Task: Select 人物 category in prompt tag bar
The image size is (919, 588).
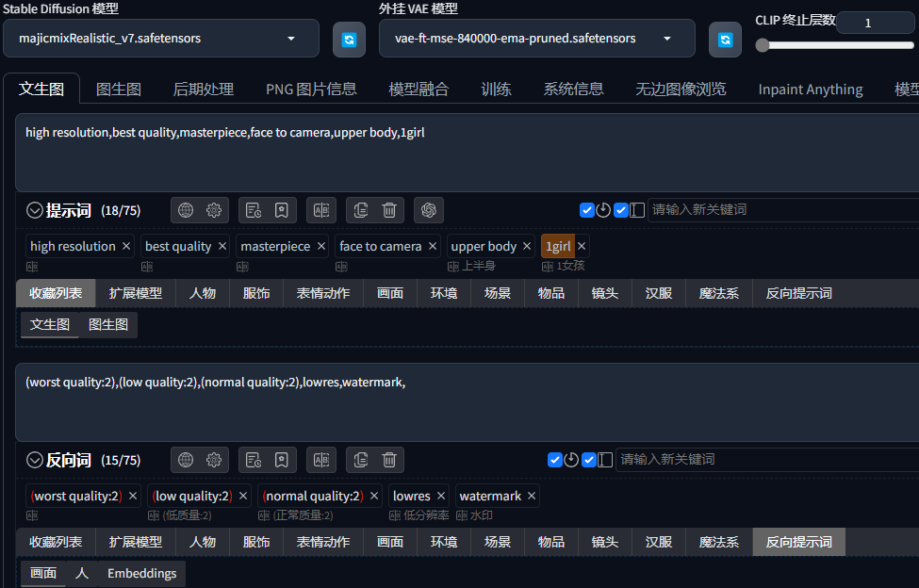Action: click(x=203, y=293)
